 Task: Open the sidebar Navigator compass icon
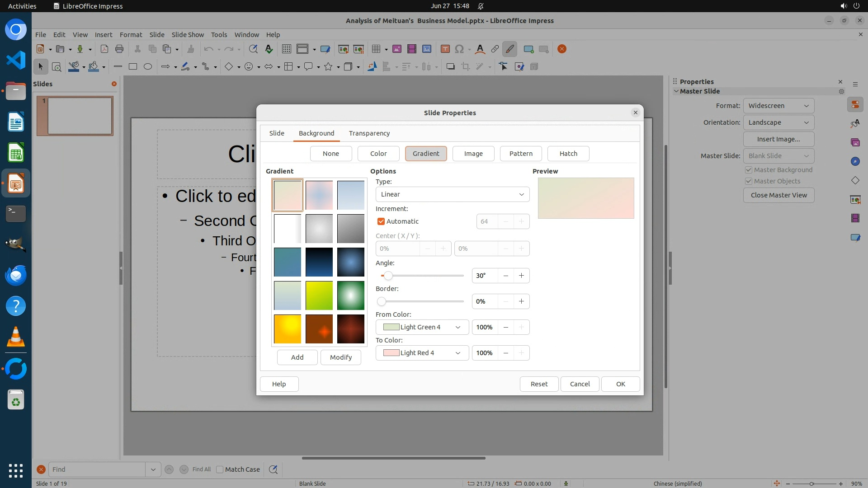(855, 161)
